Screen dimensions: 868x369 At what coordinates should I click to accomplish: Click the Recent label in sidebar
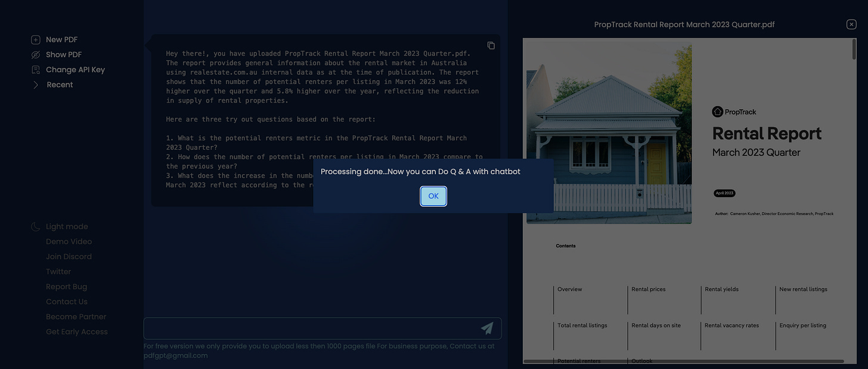point(60,85)
